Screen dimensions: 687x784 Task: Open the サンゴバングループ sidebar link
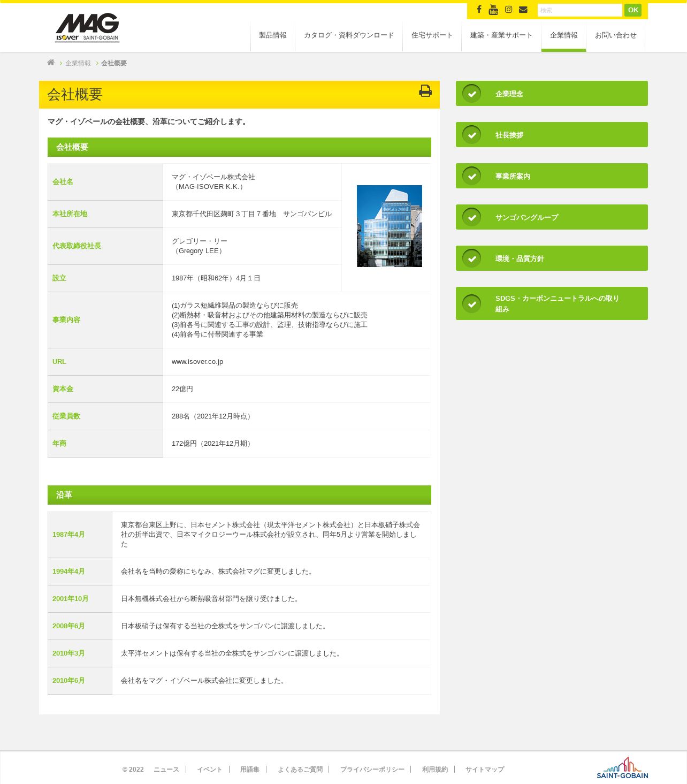pos(552,217)
